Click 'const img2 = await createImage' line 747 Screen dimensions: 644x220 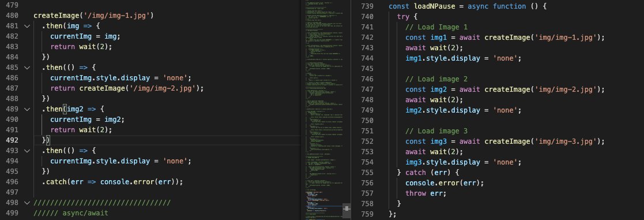(505, 90)
